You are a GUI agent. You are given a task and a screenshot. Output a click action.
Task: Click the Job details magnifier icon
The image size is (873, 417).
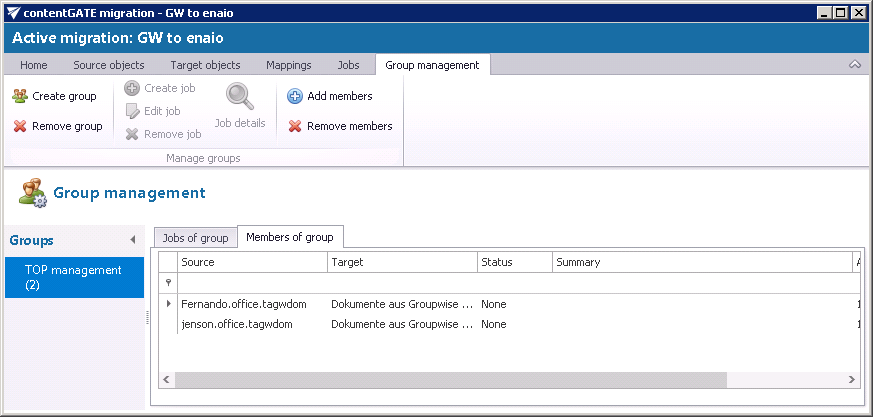[240, 97]
